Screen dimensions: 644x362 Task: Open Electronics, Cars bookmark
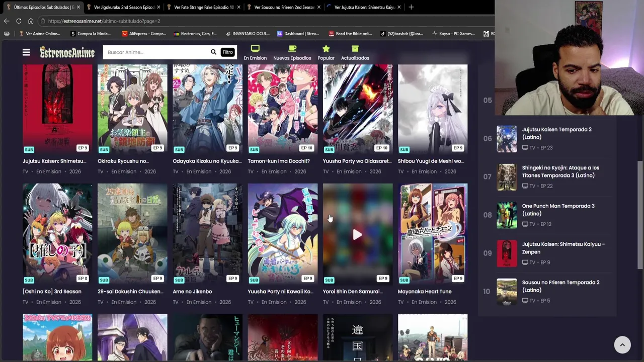point(195,34)
